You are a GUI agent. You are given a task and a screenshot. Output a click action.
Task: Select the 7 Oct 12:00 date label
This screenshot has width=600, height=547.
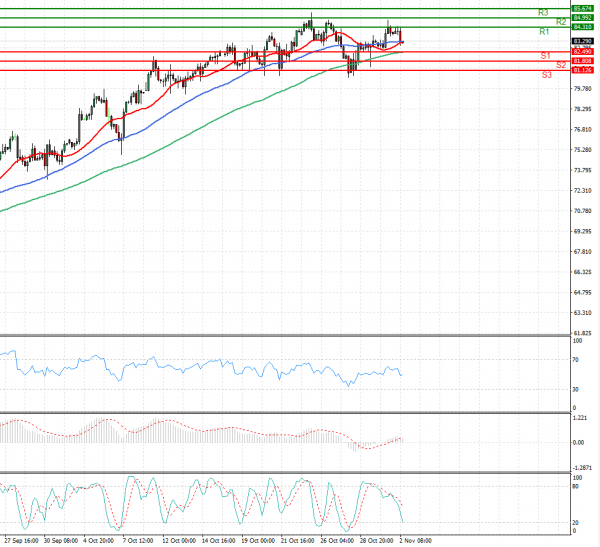138,541
